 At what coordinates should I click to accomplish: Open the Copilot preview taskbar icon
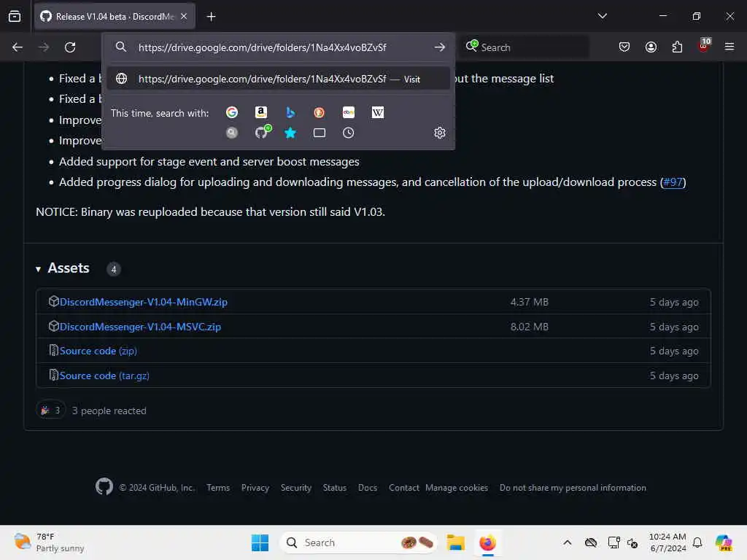tap(724, 542)
